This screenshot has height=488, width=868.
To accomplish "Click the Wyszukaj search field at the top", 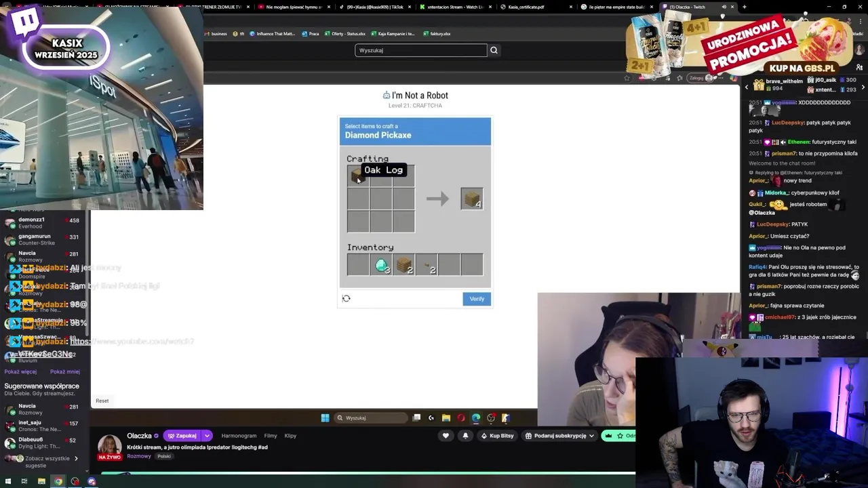I will coord(420,50).
